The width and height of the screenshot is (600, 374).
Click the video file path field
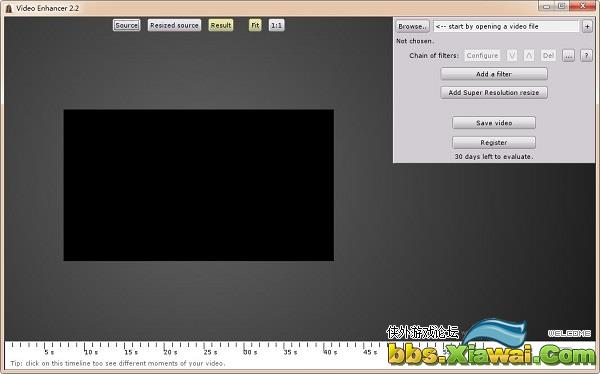point(506,26)
